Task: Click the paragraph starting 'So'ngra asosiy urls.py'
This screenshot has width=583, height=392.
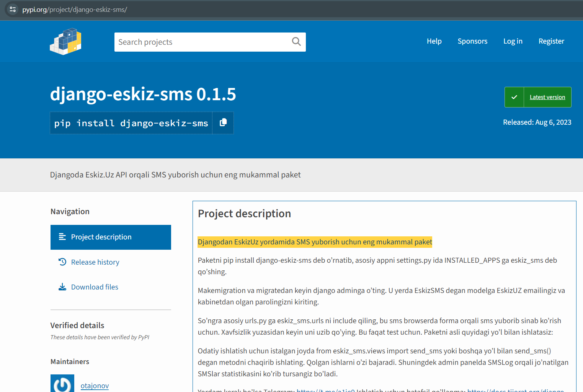Action: [x=379, y=326]
